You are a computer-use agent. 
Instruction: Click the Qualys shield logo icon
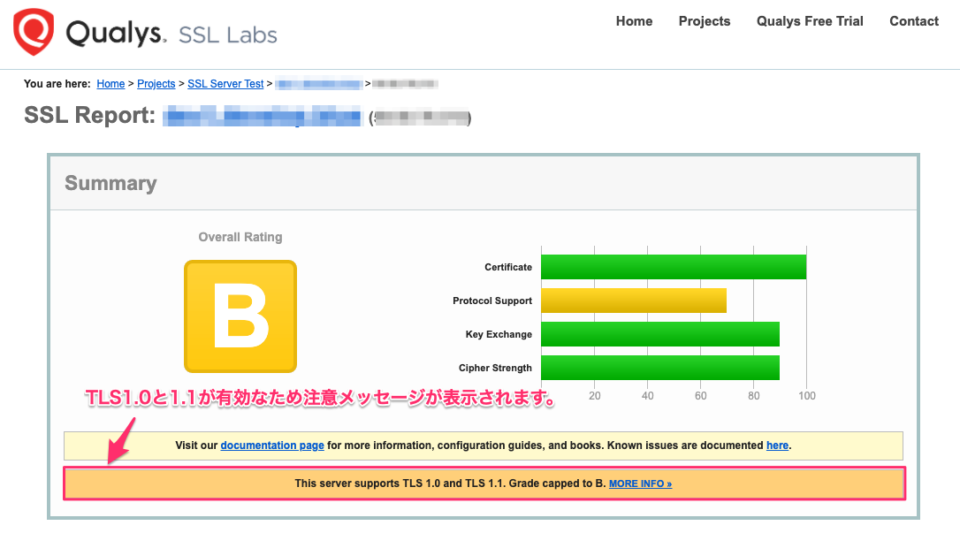[x=33, y=31]
